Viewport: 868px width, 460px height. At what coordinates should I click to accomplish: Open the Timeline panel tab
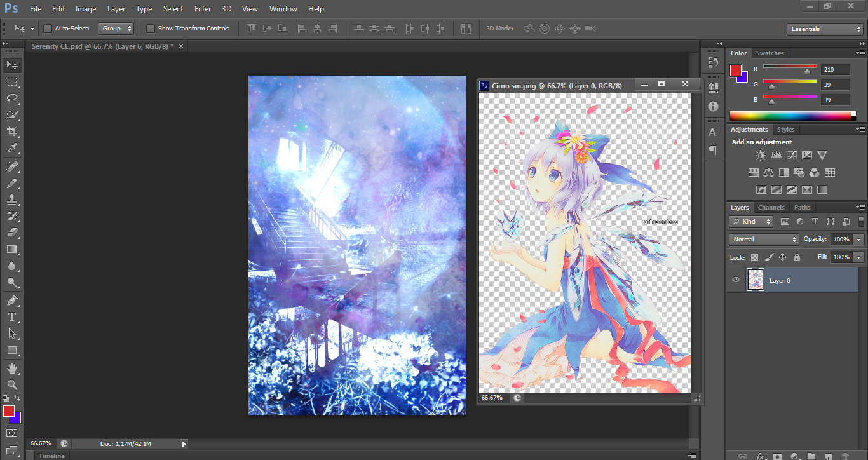(x=51, y=456)
